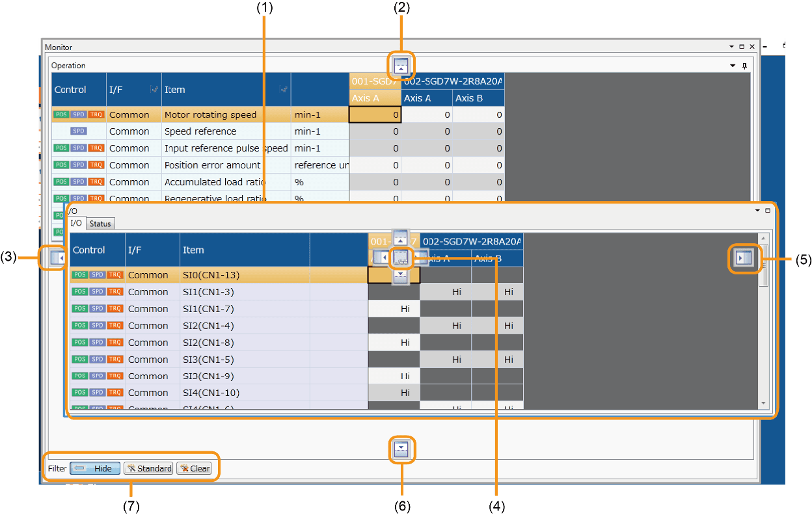Viewport: 812px width, 515px height.
Task: Switch to the Status tab
Action: (x=100, y=224)
